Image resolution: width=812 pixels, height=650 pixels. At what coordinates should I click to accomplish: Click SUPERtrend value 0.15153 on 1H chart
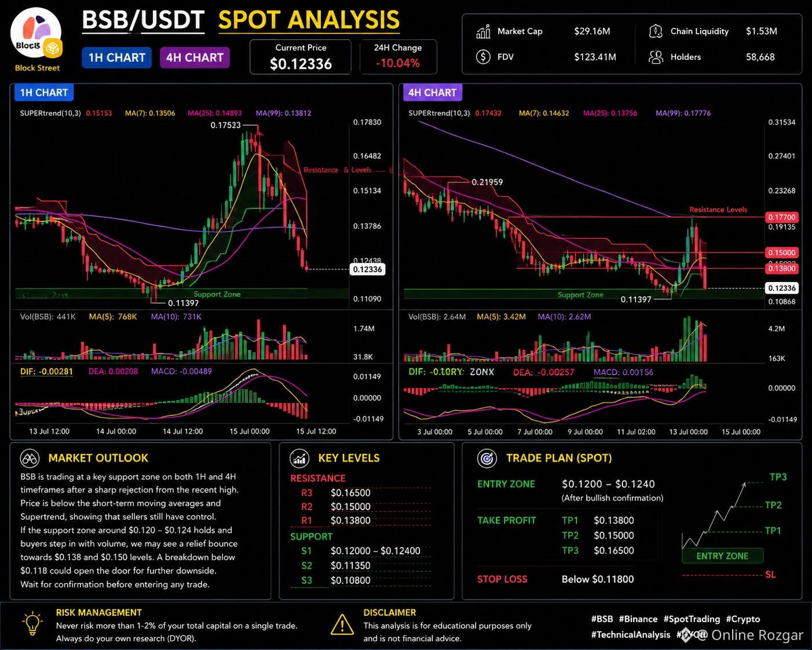pyautogui.click(x=99, y=113)
